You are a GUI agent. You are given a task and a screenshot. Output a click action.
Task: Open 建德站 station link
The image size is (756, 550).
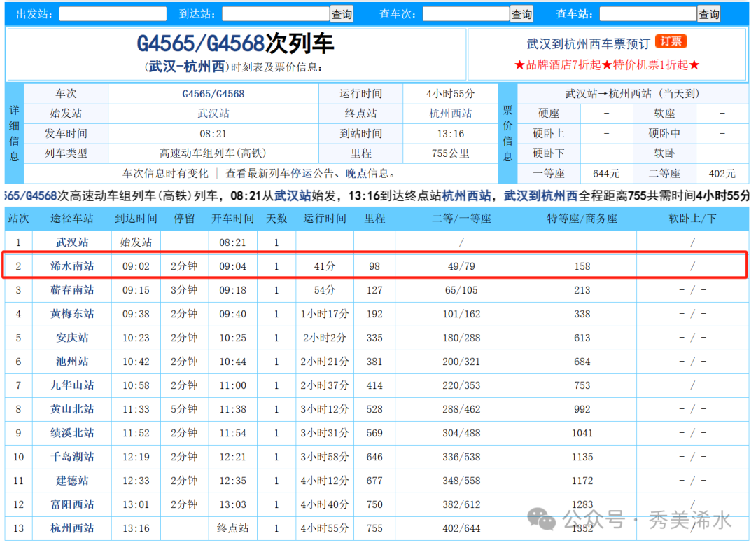tap(72, 481)
